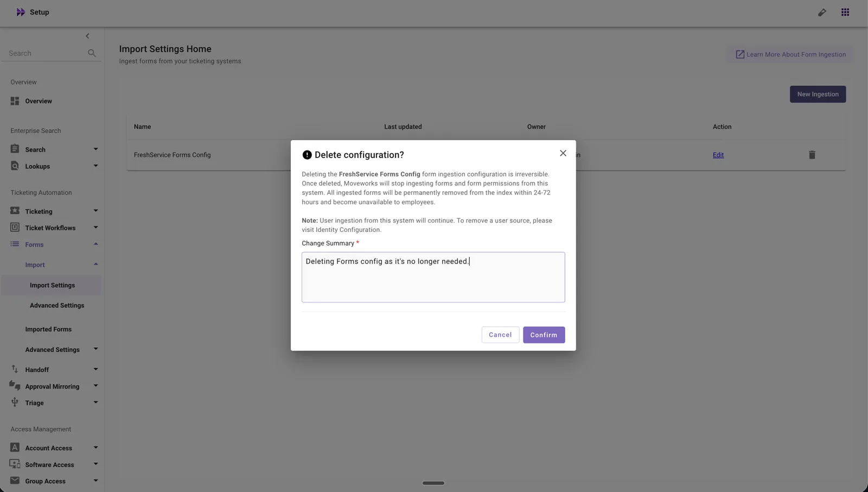Click the Approval Mirroring icon
The height and width of the screenshot is (492, 868).
tap(15, 386)
